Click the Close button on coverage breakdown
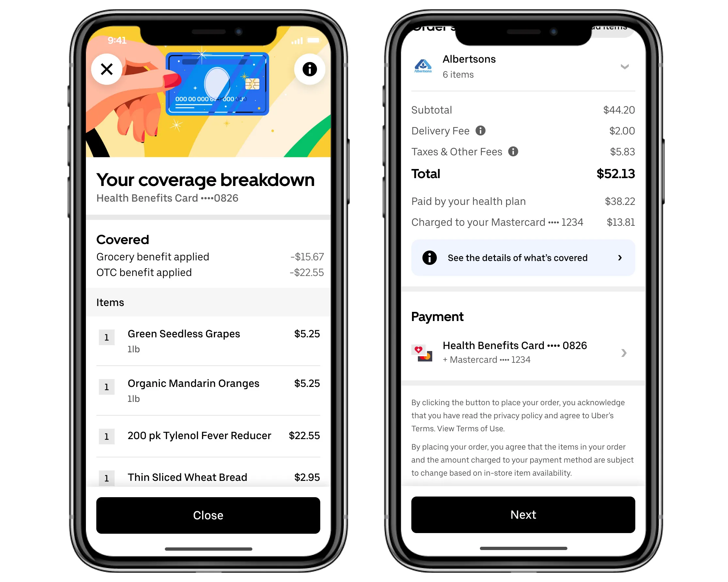This screenshot has width=728, height=582. [207, 514]
